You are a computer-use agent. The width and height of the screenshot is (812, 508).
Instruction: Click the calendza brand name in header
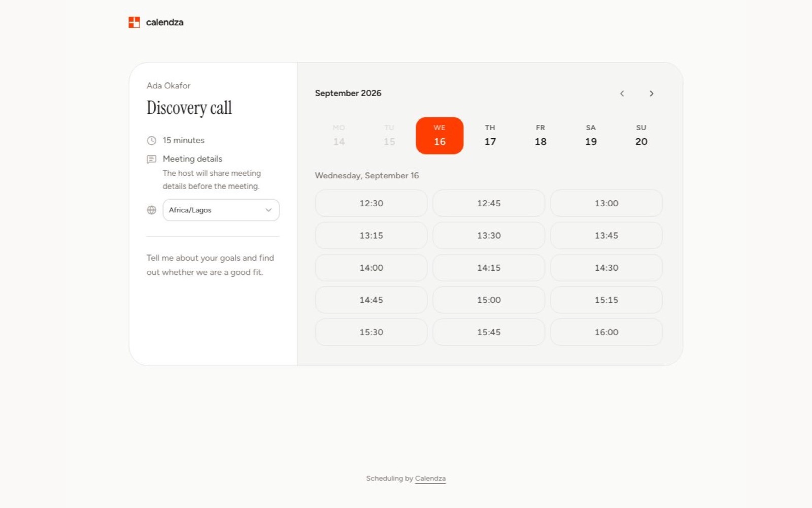(164, 22)
